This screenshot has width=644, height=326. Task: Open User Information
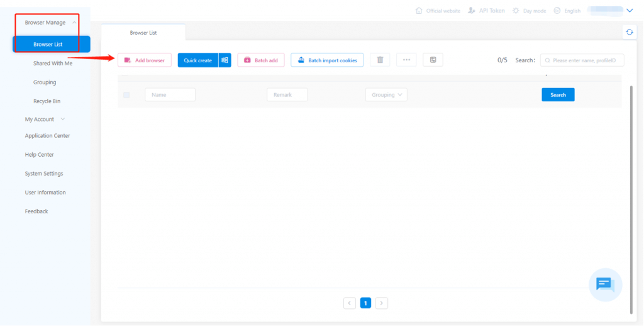pyautogui.click(x=45, y=193)
